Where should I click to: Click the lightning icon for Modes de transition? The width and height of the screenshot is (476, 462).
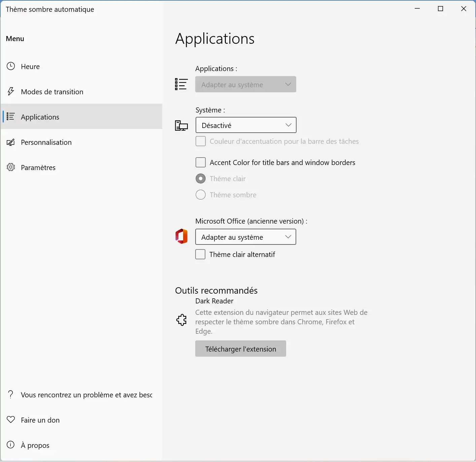point(11,91)
